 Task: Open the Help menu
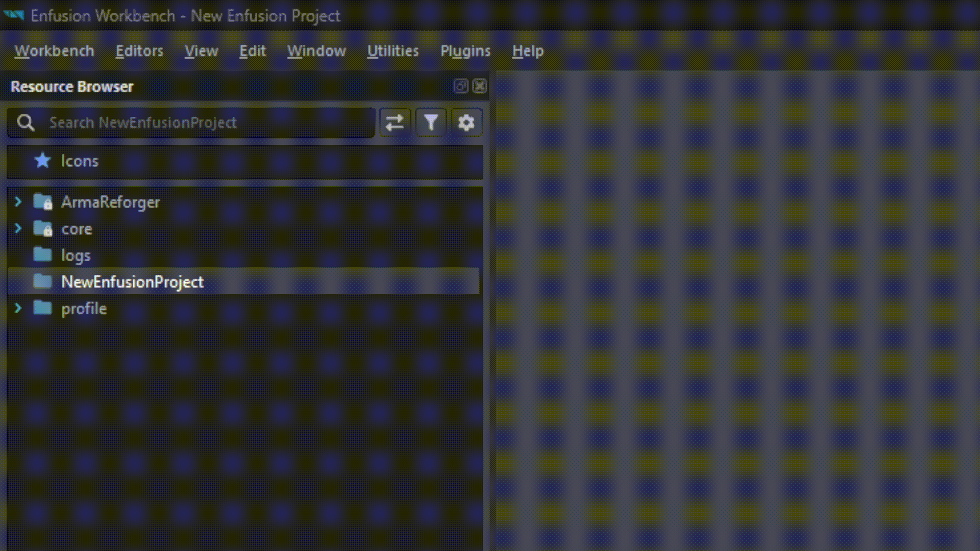528,51
